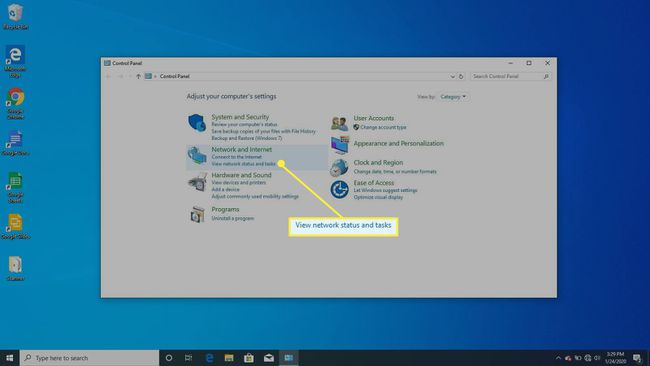Click Hardware and Sound heading link
650x366 pixels.
tap(241, 175)
